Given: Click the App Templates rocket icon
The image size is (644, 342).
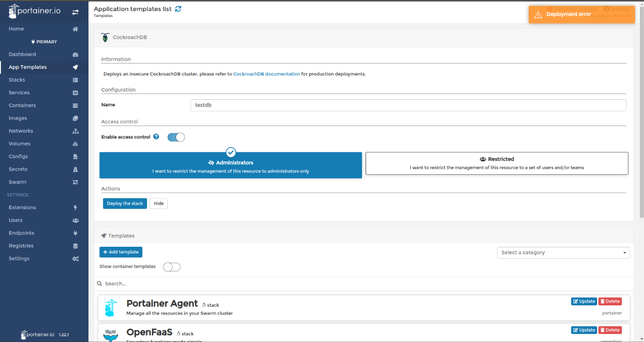Looking at the screenshot, I should pos(76,68).
